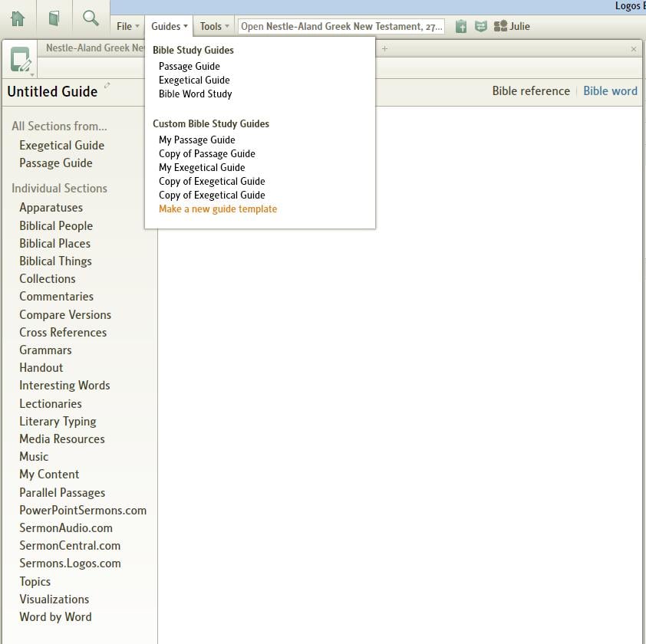Add the PowerPointSermons.com section
The height and width of the screenshot is (644, 646).
(83, 510)
